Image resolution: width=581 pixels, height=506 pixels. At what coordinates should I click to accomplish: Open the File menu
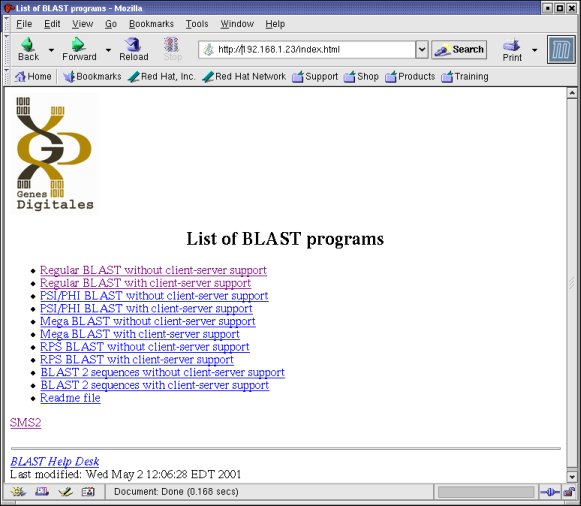click(x=24, y=24)
